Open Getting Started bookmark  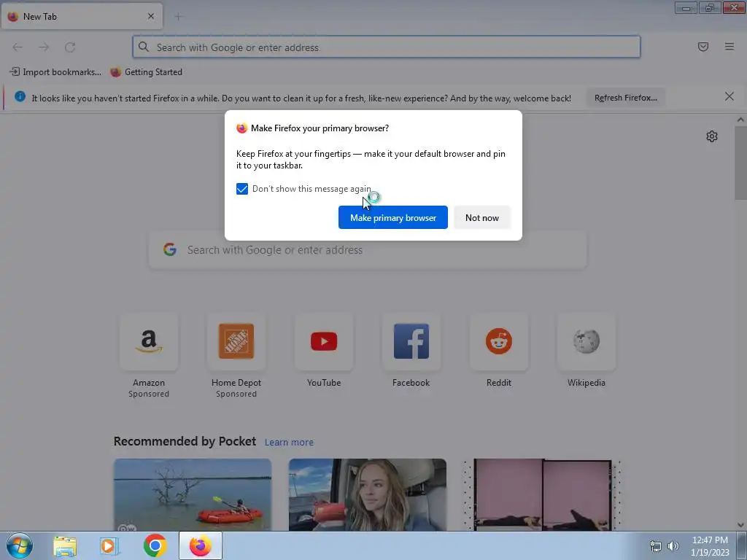(x=146, y=72)
